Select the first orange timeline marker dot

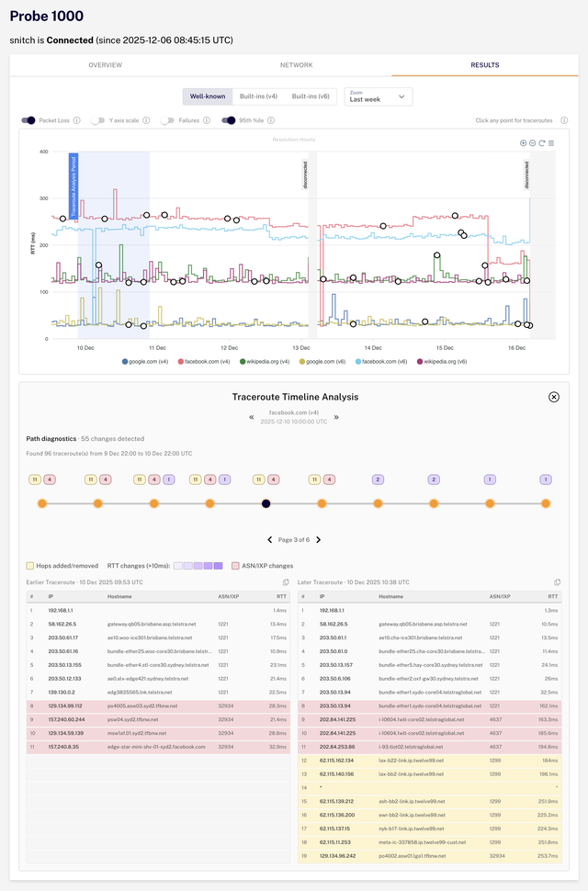(x=43, y=503)
